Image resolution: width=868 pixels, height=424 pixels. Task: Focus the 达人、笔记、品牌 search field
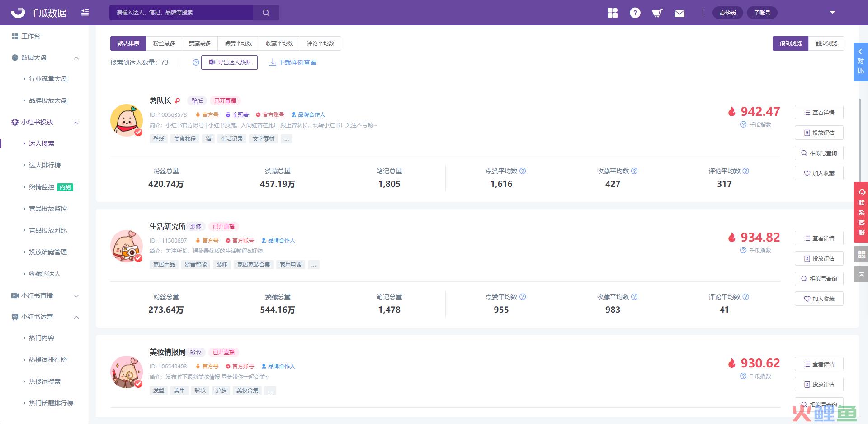tap(181, 13)
